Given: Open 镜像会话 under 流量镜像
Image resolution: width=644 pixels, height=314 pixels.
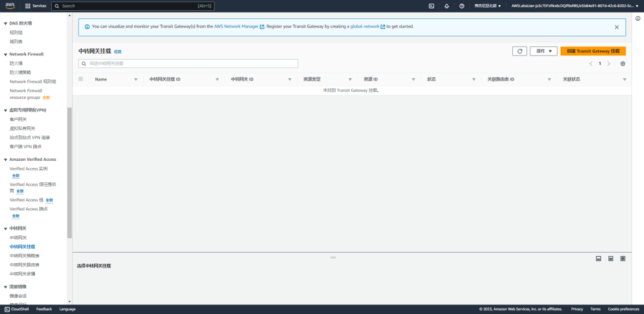Looking at the screenshot, I should (x=18, y=296).
